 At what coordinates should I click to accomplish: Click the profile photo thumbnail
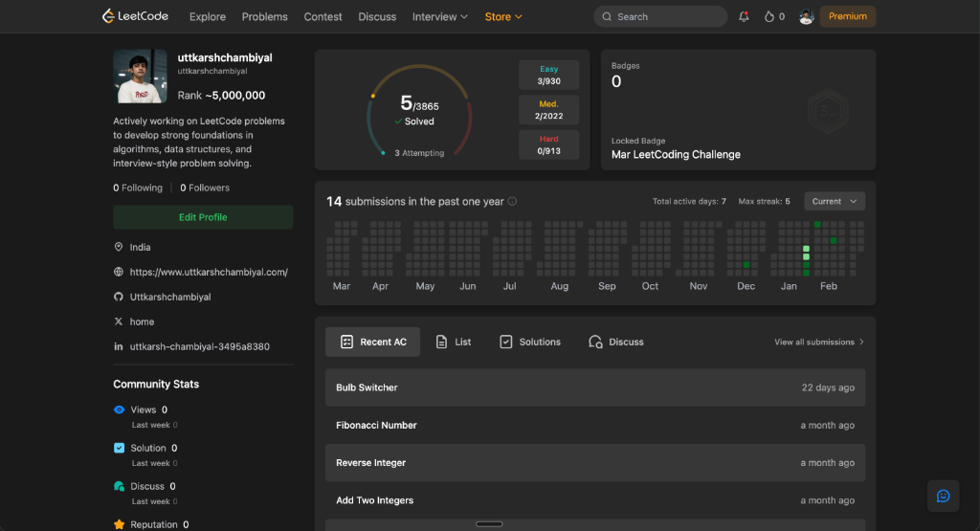141,77
